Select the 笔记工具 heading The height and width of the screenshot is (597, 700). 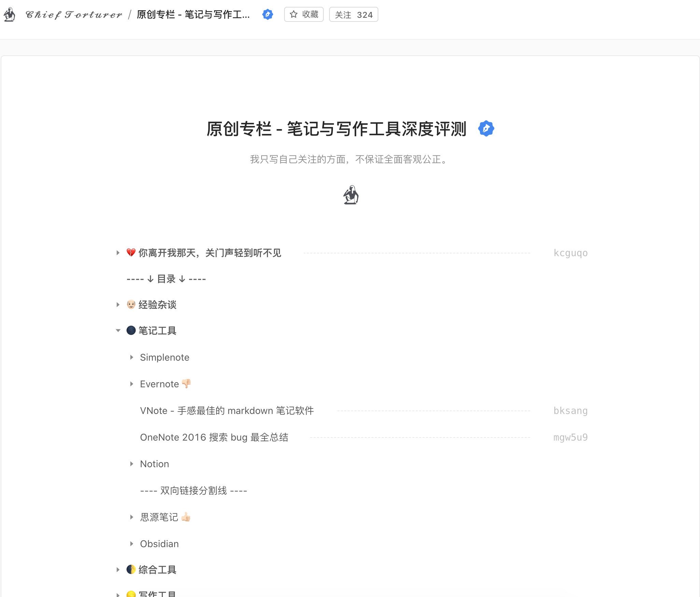click(157, 331)
